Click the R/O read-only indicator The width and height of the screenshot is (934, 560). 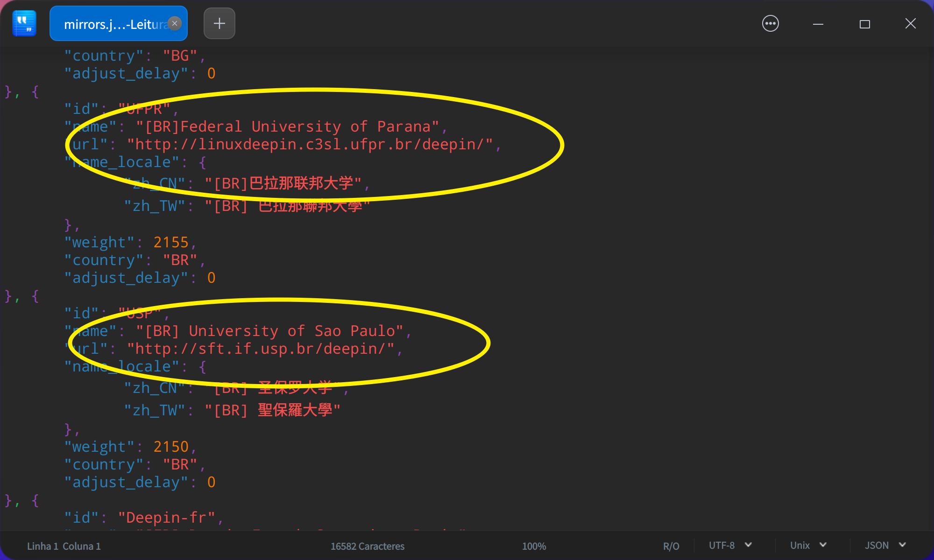671,546
